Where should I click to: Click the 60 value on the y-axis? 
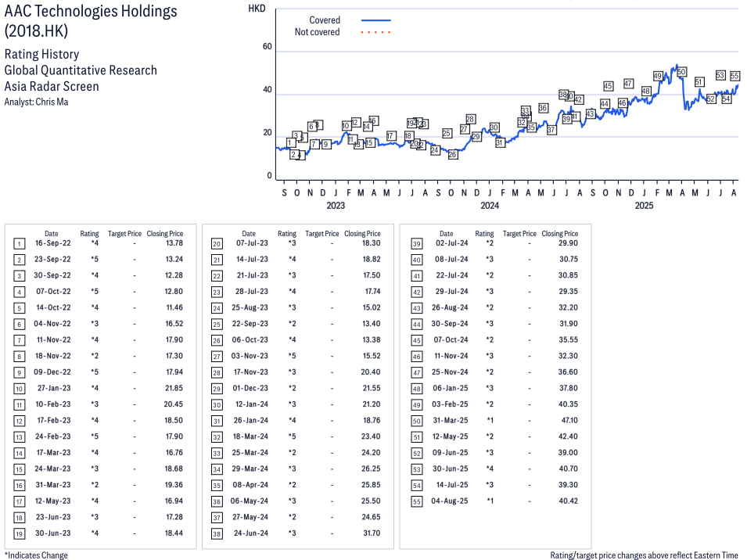[268, 47]
